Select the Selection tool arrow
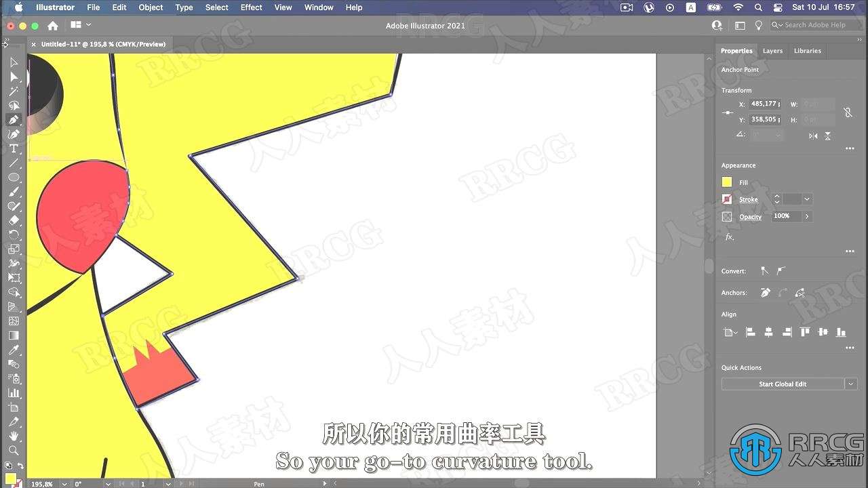Image resolution: width=868 pixels, height=488 pixels. pyautogui.click(x=14, y=62)
